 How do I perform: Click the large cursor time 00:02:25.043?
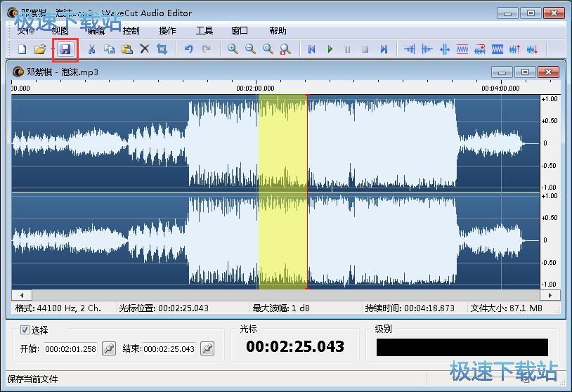click(295, 346)
